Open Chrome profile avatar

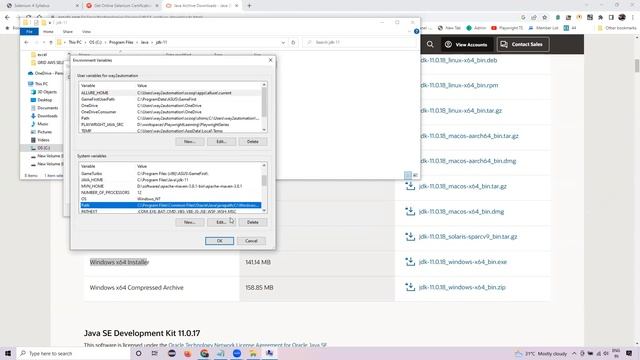pos(622,18)
